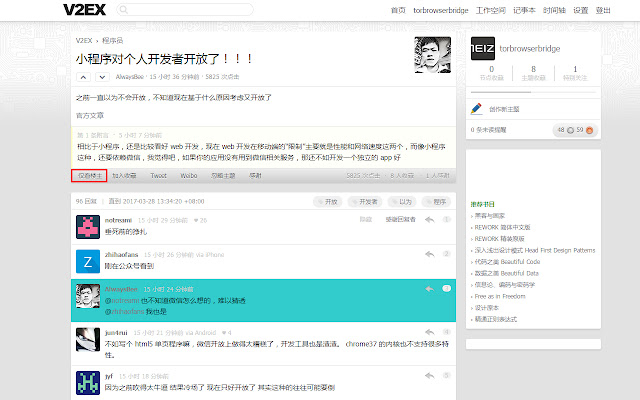Select the 开放 tag
This screenshot has height=400, width=640.
point(328,202)
